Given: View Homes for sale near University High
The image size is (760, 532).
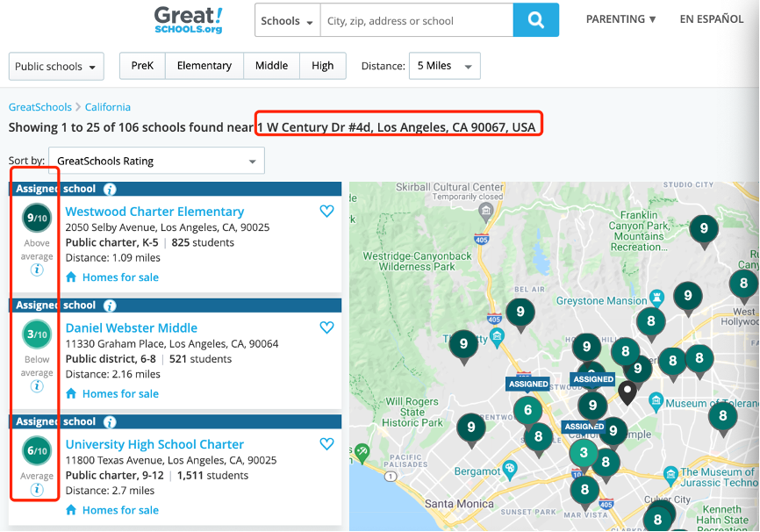Looking at the screenshot, I should [x=121, y=510].
